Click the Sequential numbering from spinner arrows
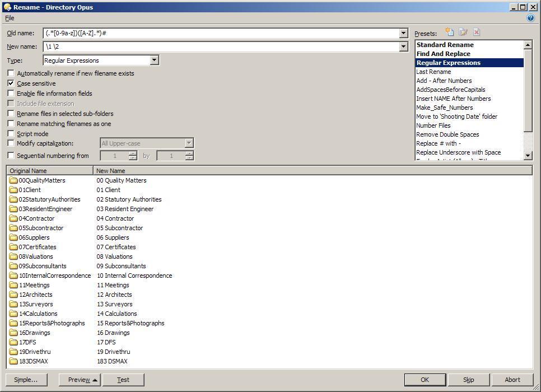This screenshot has width=541, height=392. 133,156
